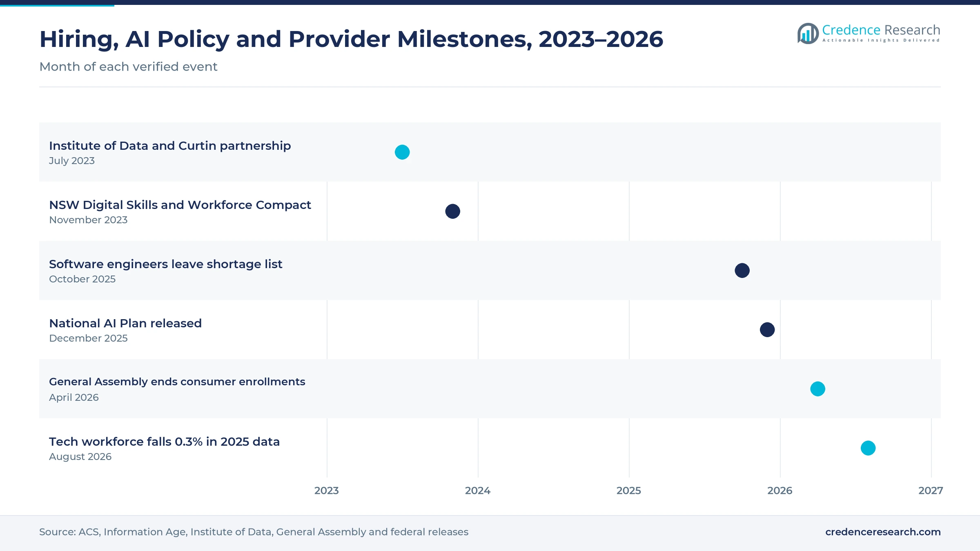Click the July 2023 Curtin partnership marker

point(402,152)
